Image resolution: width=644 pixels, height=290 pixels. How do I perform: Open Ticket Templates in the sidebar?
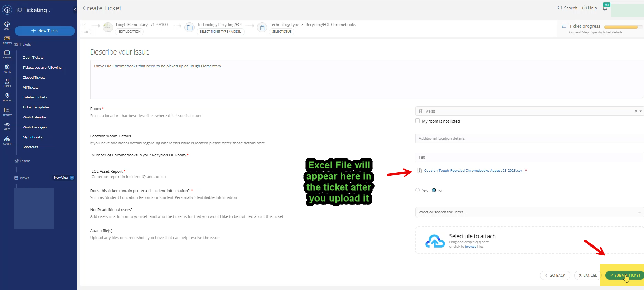pyautogui.click(x=36, y=107)
